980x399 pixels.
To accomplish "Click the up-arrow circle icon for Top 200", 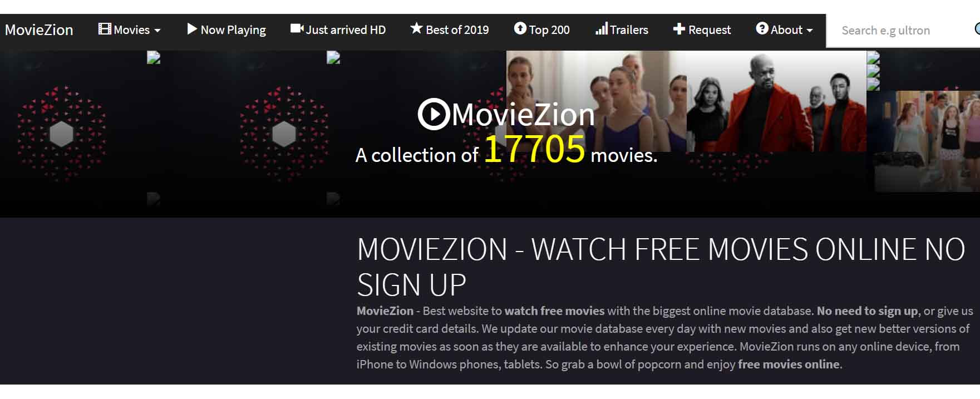I will click(x=520, y=28).
